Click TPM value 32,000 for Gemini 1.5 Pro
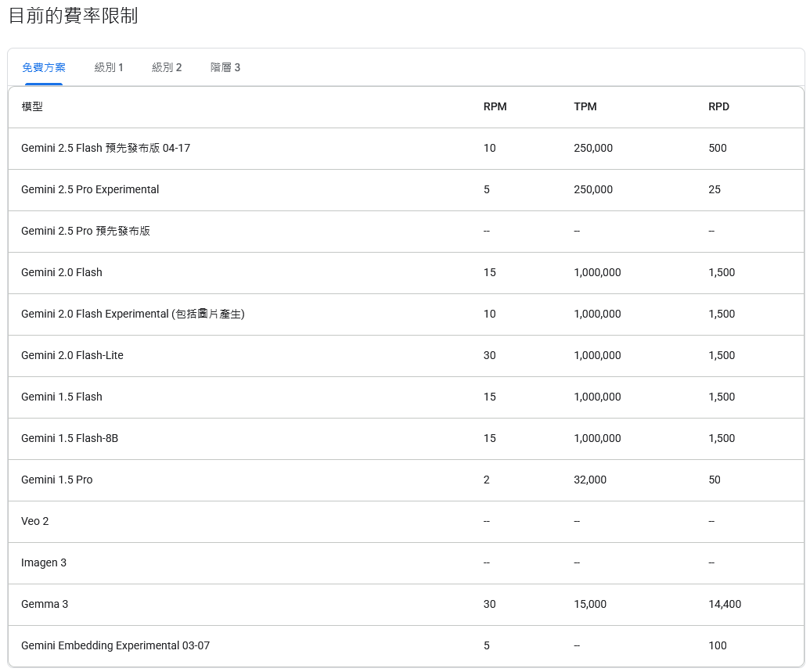Image resolution: width=810 pixels, height=672 pixels. (x=590, y=480)
